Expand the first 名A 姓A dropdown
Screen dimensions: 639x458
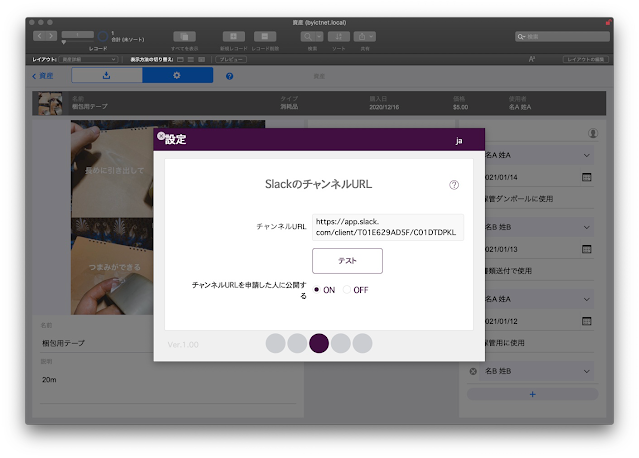click(586, 155)
